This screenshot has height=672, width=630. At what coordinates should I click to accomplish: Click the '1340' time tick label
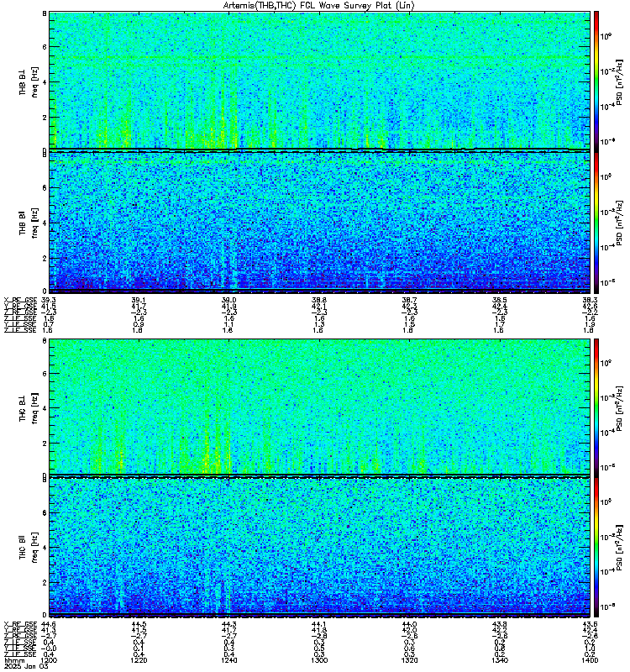(x=500, y=660)
